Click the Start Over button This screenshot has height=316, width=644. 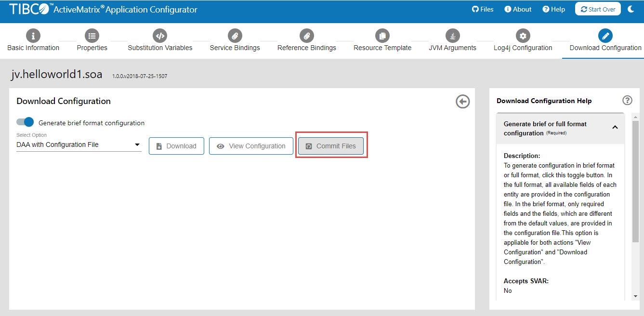[598, 9]
